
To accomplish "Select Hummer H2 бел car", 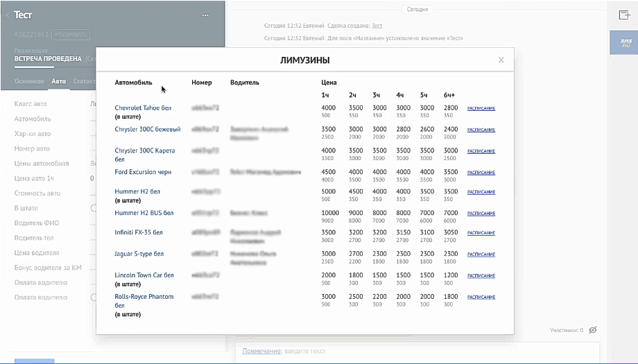I will pyautogui.click(x=137, y=191).
